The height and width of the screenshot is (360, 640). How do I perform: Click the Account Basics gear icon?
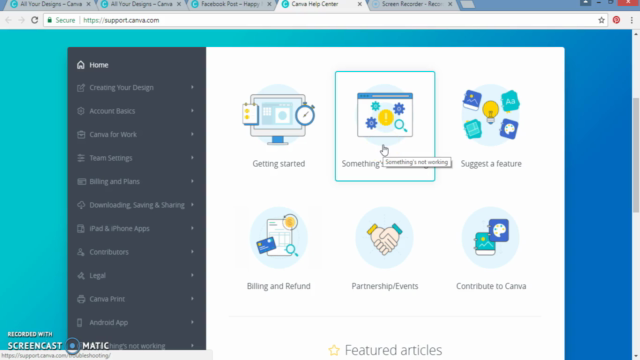click(80, 111)
